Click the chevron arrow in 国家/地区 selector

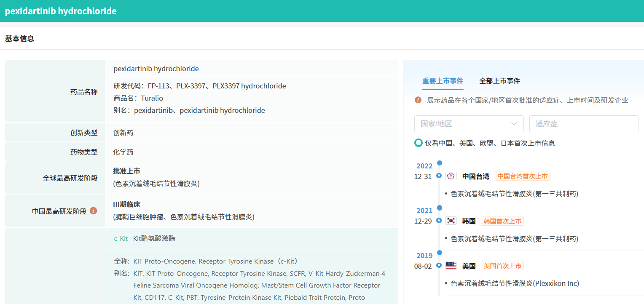coord(514,124)
